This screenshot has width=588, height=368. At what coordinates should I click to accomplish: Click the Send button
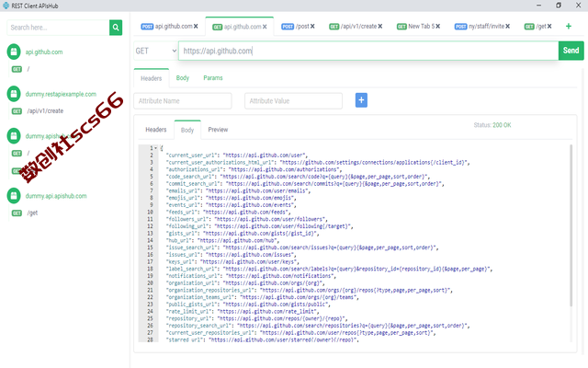[x=571, y=51]
